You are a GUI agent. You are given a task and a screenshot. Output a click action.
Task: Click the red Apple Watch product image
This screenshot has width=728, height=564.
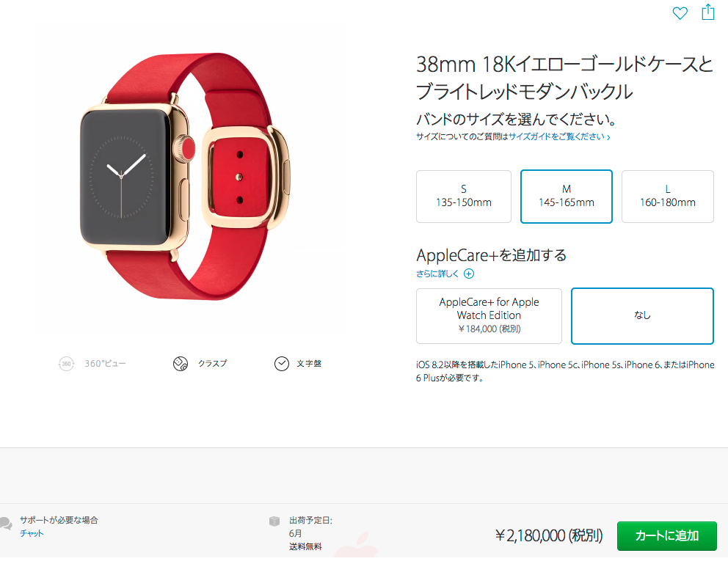click(x=186, y=176)
